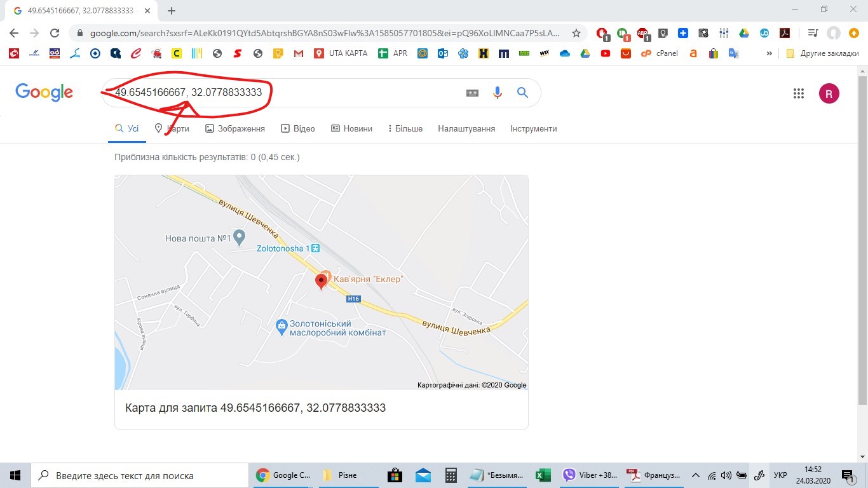This screenshot has height=488, width=868.
Task: Click the blue search magnifier button
Action: point(522,93)
